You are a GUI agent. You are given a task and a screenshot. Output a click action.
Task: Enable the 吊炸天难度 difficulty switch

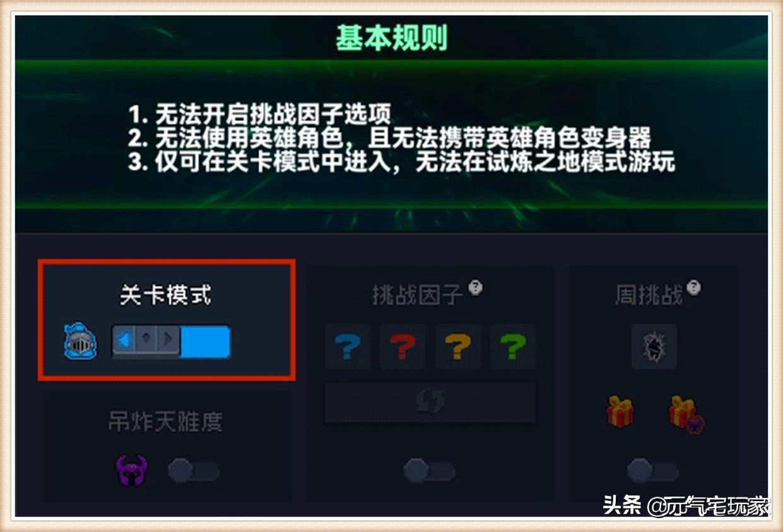194,471
